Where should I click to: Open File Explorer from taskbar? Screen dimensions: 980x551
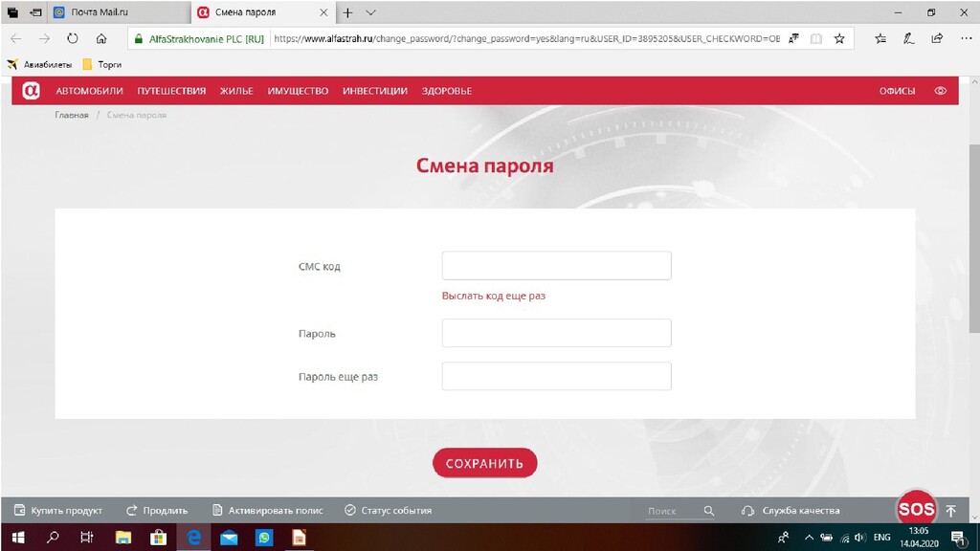(123, 538)
